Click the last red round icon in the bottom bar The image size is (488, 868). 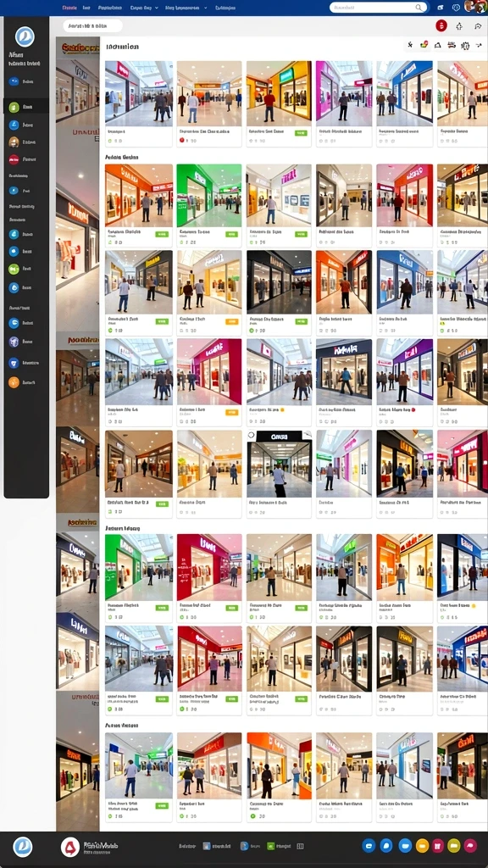click(x=469, y=845)
